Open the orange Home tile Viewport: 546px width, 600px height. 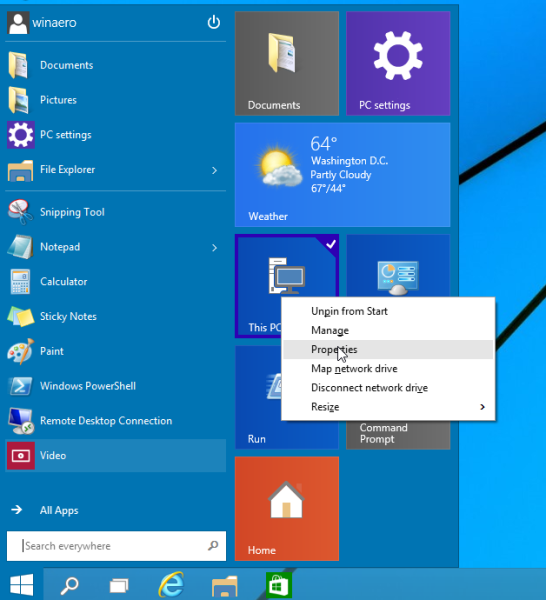287,509
